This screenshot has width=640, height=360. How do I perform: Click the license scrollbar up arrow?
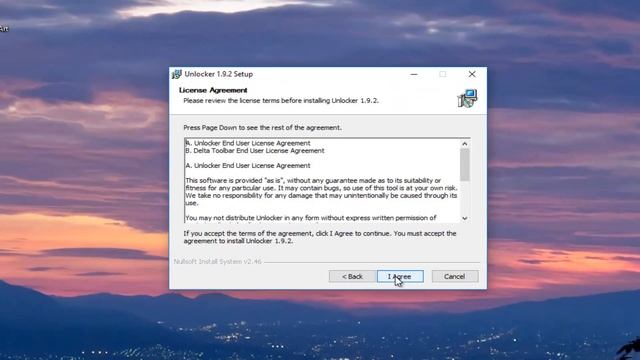pyautogui.click(x=464, y=144)
